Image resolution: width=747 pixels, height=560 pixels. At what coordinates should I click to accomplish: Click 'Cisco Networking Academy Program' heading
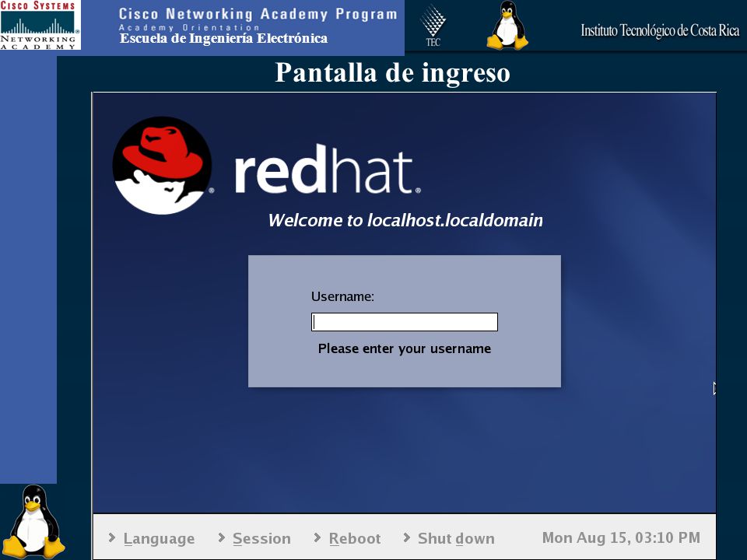coord(258,14)
